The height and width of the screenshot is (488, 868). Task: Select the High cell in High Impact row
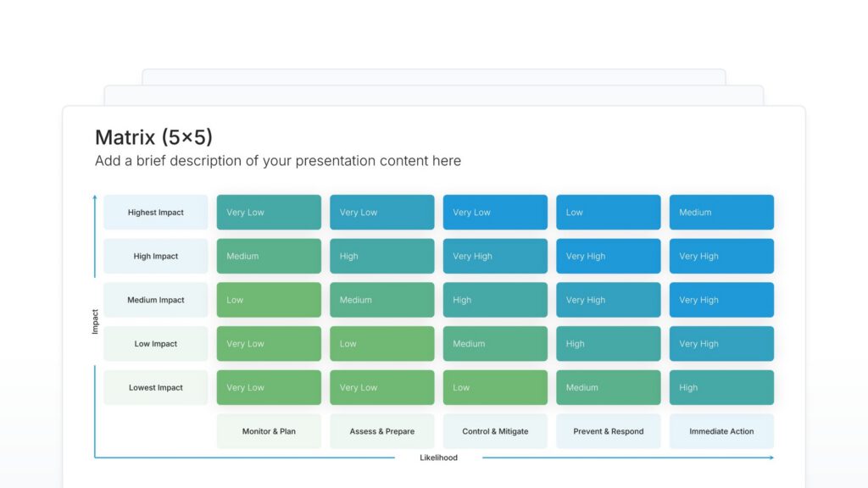pyautogui.click(x=382, y=257)
